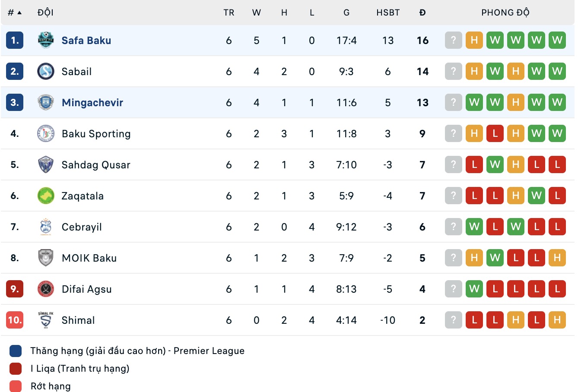Screen dimensions: 578x392
Task: Click Difai Agsu's green W form badge
Action: pyautogui.click(x=474, y=289)
